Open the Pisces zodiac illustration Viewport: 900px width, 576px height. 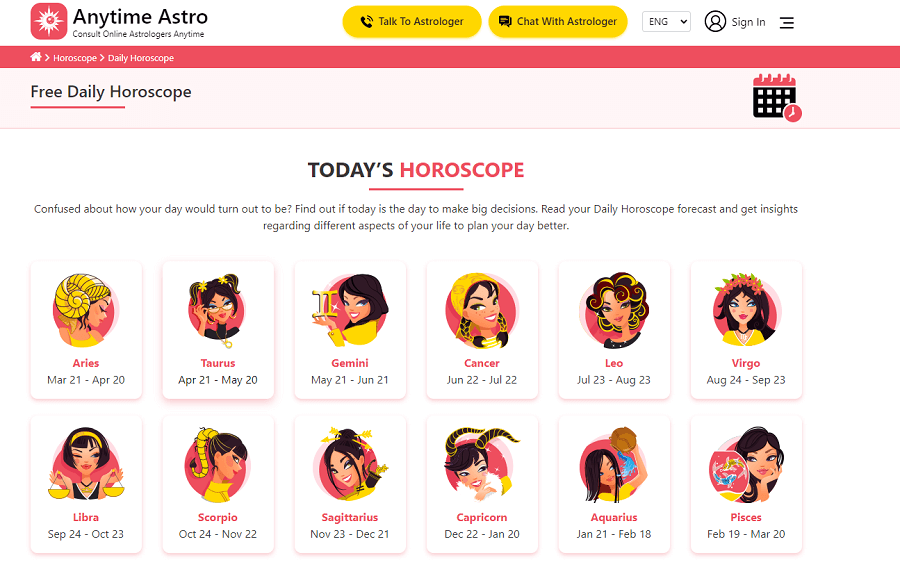click(x=746, y=465)
